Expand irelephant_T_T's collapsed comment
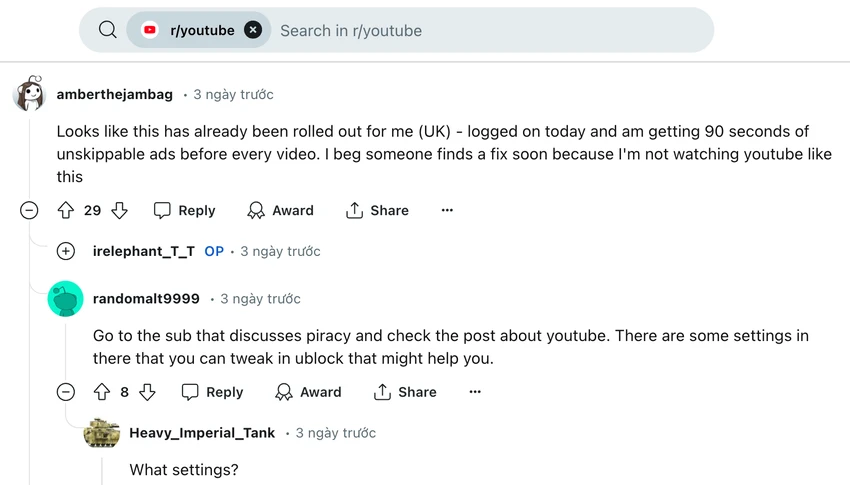This screenshot has height=485, width=850. click(66, 251)
